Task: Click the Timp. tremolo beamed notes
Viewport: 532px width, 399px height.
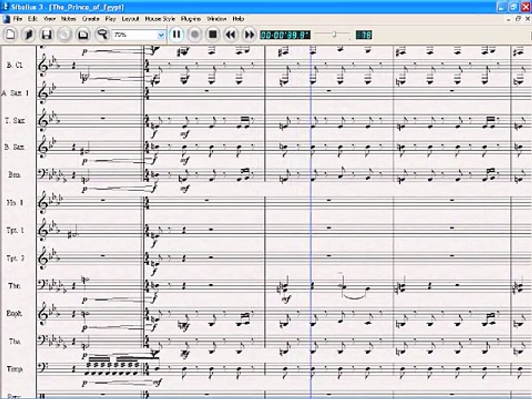Action: tap(112, 366)
